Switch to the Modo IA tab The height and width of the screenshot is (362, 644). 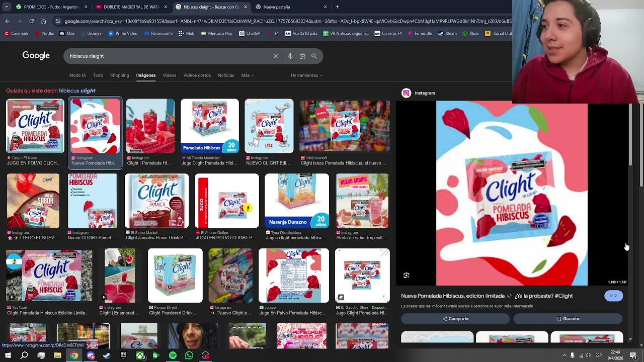click(77, 75)
